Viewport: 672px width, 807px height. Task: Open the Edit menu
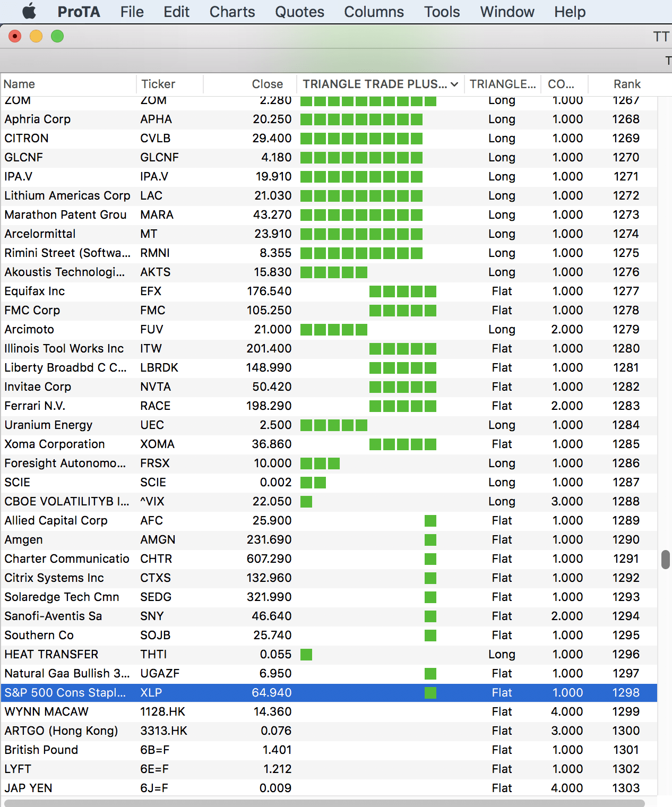tap(176, 12)
